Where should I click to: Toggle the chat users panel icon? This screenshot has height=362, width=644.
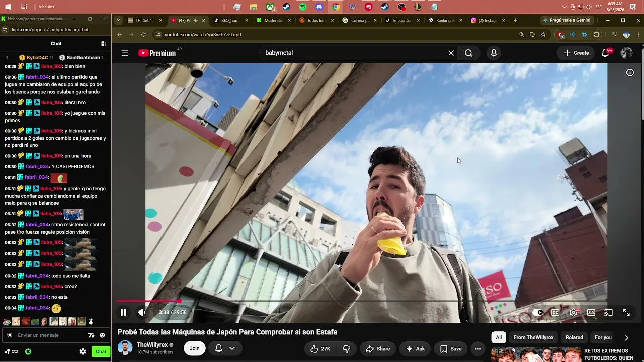[x=103, y=44]
